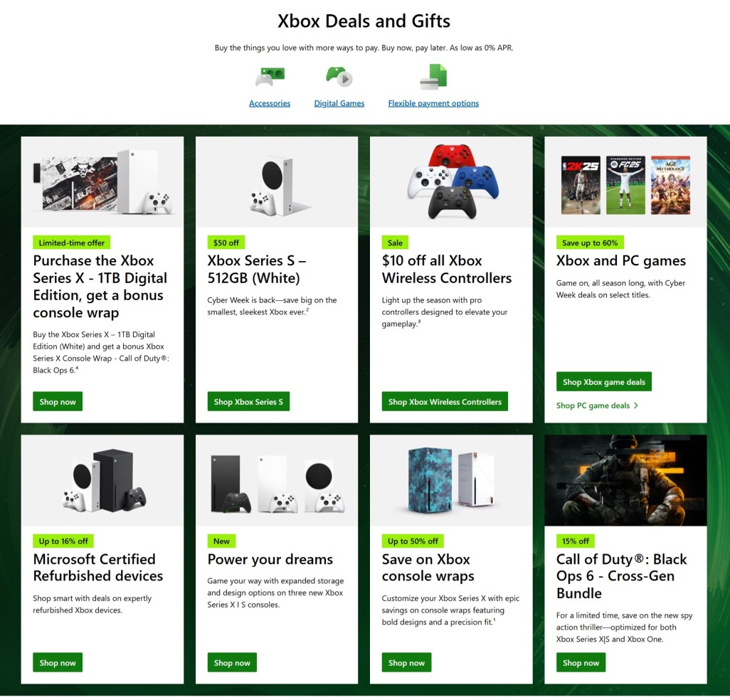This screenshot has width=730, height=700.
Task: Click Shop now under the console wrap offer
Action: point(58,401)
